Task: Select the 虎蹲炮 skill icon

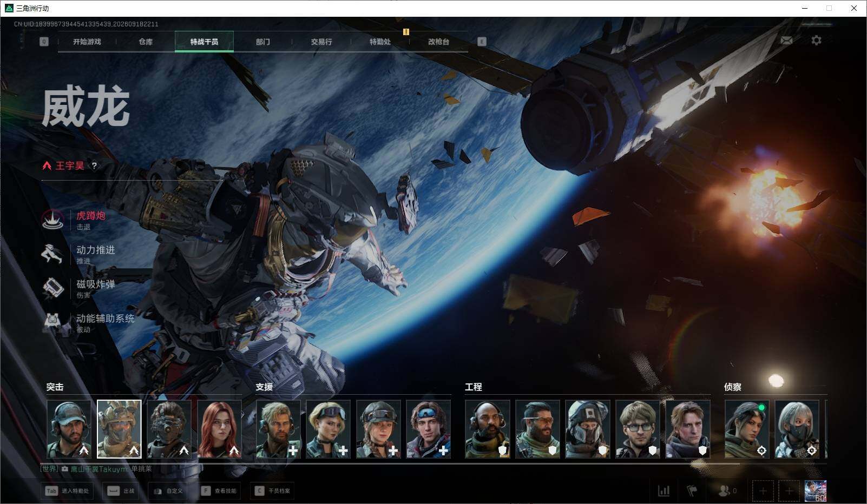Action: click(x=53, y=220)
